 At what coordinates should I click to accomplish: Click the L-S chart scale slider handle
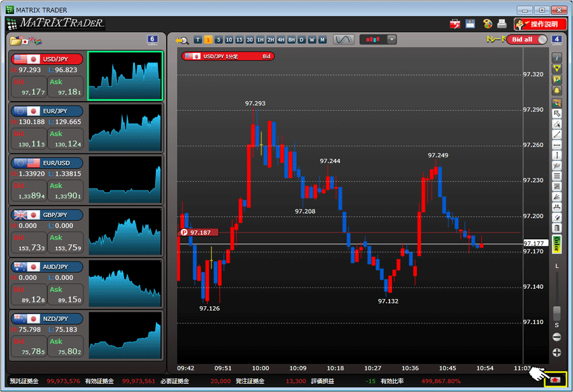coord(556,312)
